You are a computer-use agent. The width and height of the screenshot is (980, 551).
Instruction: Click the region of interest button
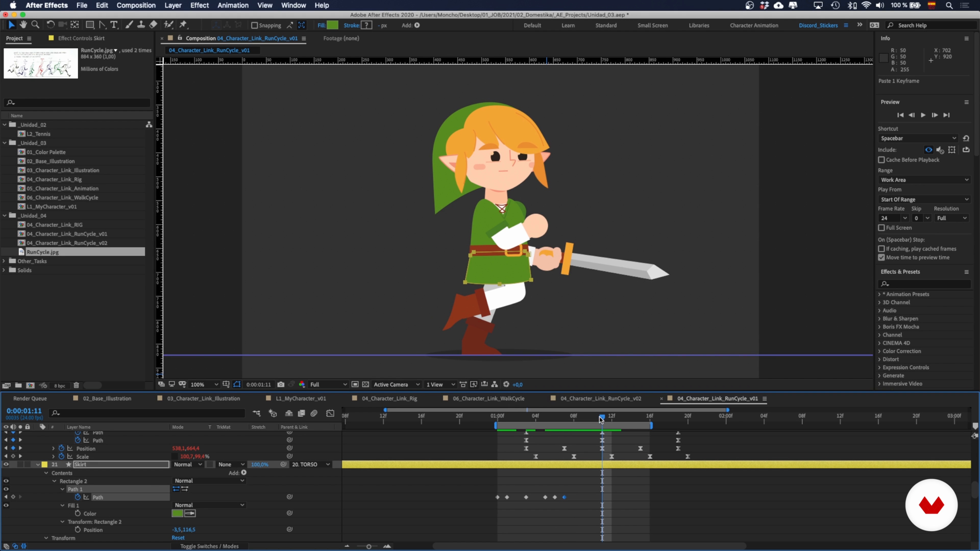(355, 384)
